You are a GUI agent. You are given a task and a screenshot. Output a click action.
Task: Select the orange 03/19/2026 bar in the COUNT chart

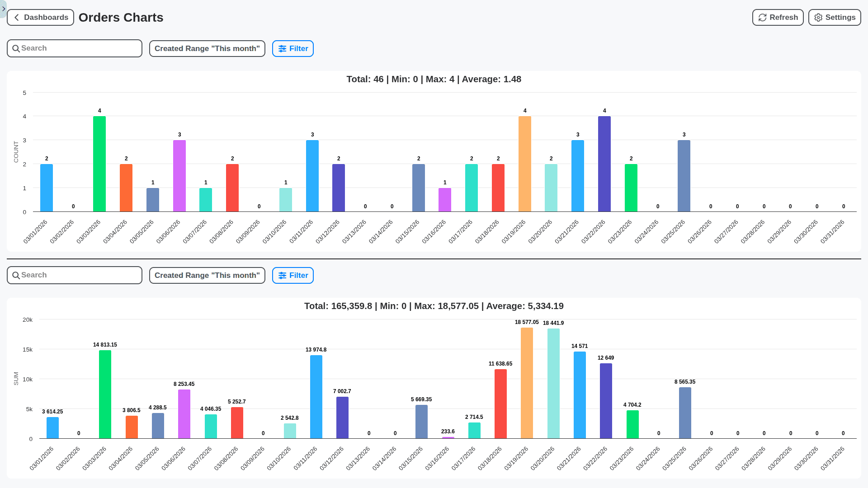[524, 164]
